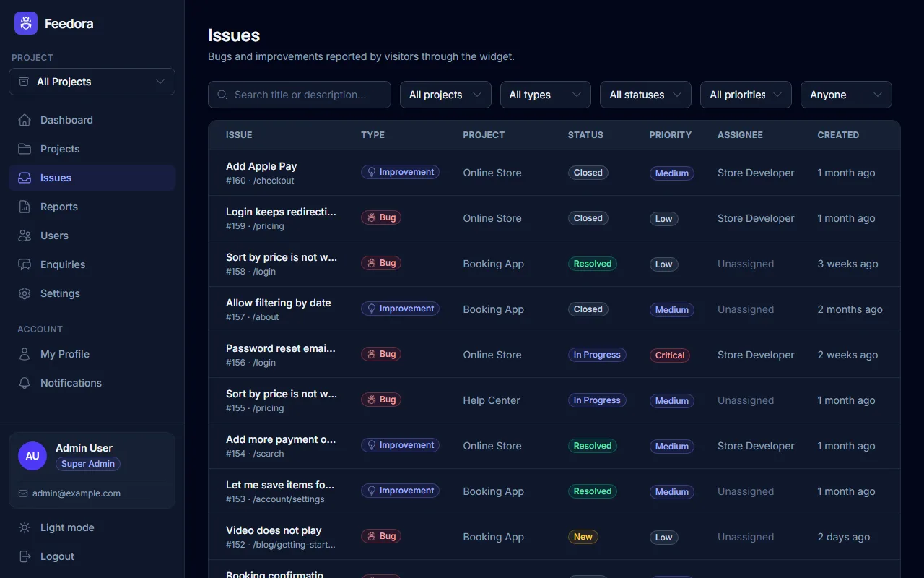Open Enquiries in the sidebar
Image resolution: width=924 pixels, height=578 pixels.
click(x=92, y=264)
